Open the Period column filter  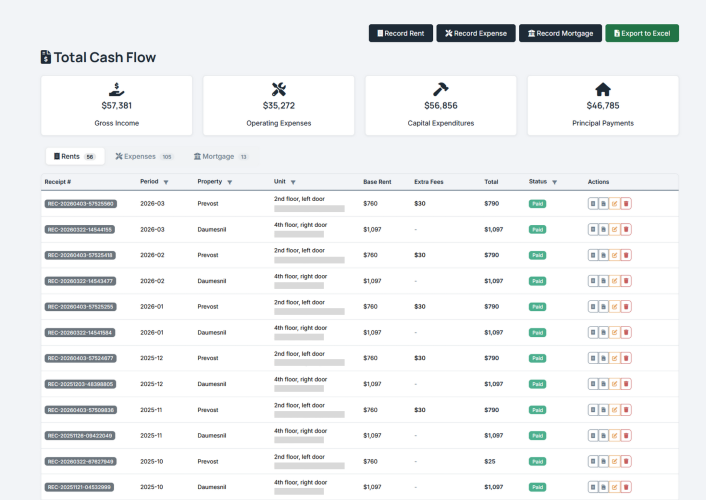click(x=166, y=182)
